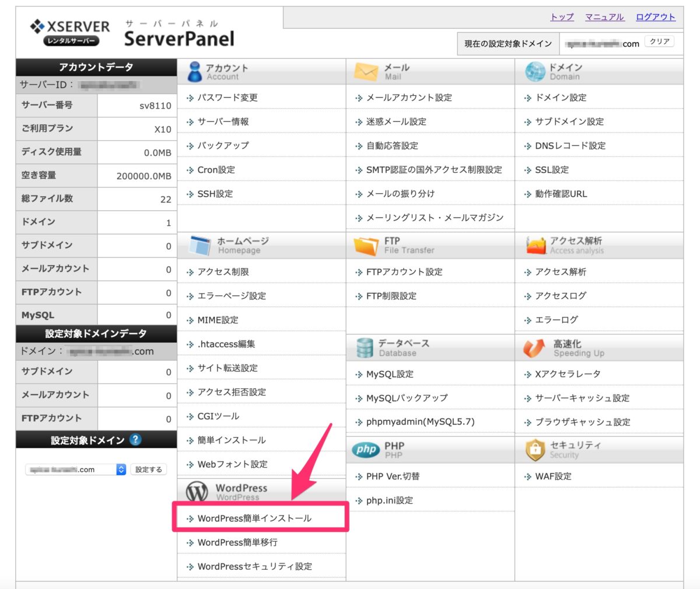Open バックアップ settings
The image size is (700, 589).
pos(223,145)
